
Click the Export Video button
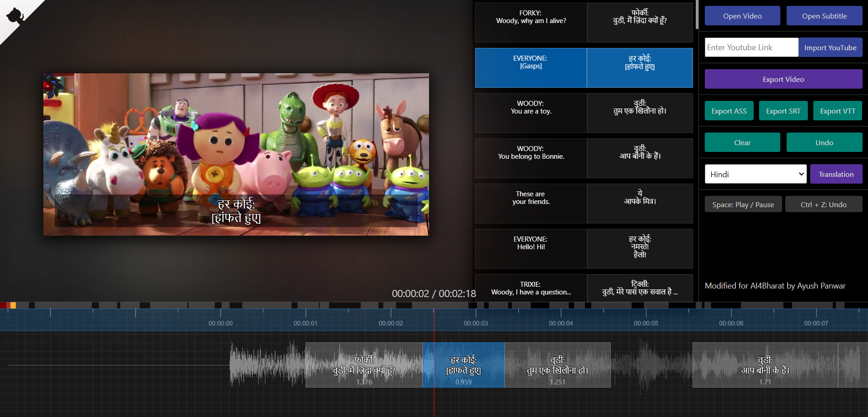[x=783, y=79]
